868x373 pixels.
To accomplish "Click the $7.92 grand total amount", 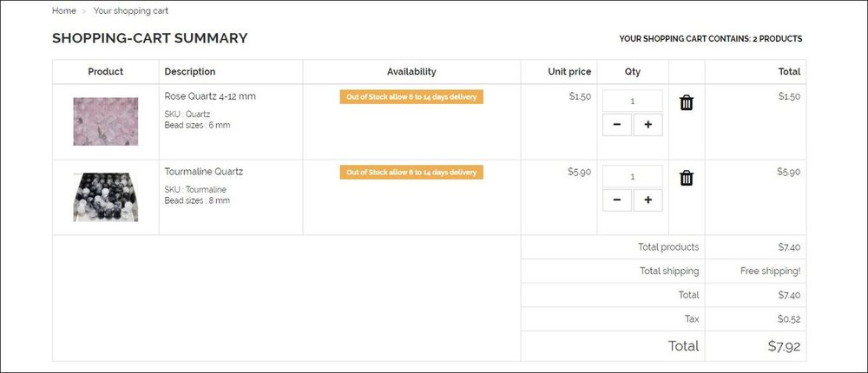I will (x=784, y=346).
